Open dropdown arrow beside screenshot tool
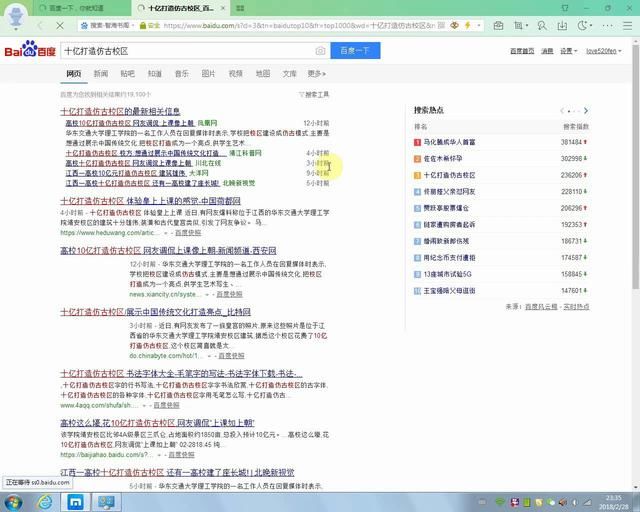 [x=527, y=26]
